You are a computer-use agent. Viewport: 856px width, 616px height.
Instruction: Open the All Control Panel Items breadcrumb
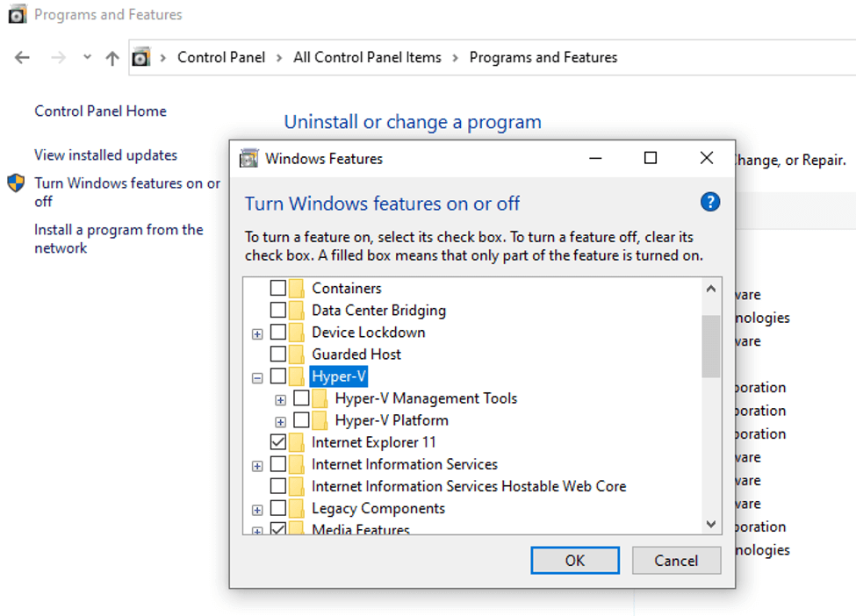[x=367, y=57]
